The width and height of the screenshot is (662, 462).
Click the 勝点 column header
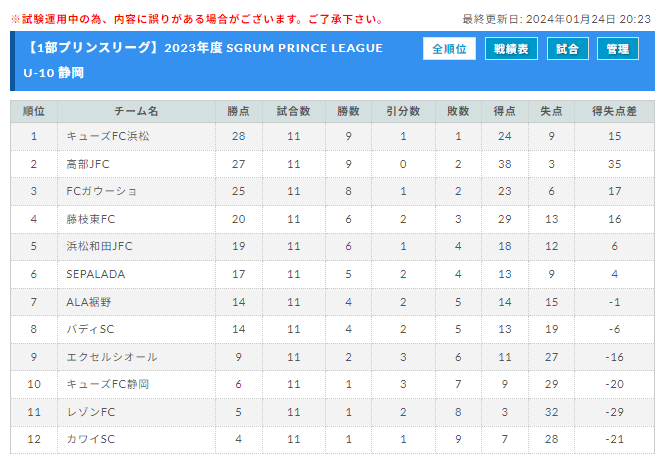[x=239, y=111]
